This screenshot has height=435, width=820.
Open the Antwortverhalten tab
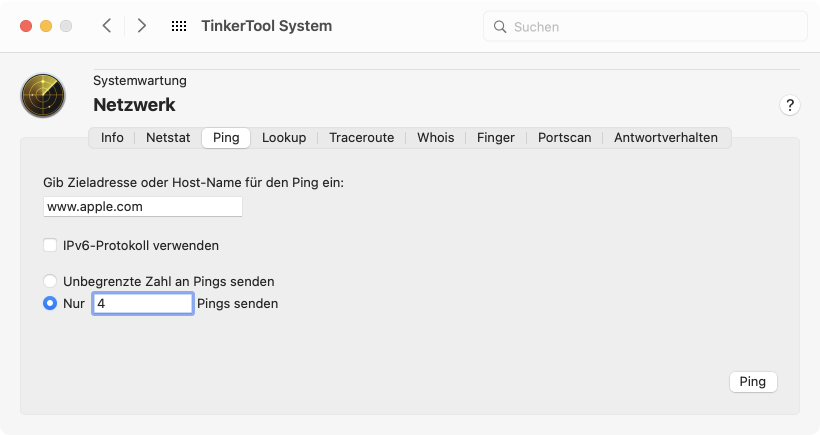tap(666, 138)
